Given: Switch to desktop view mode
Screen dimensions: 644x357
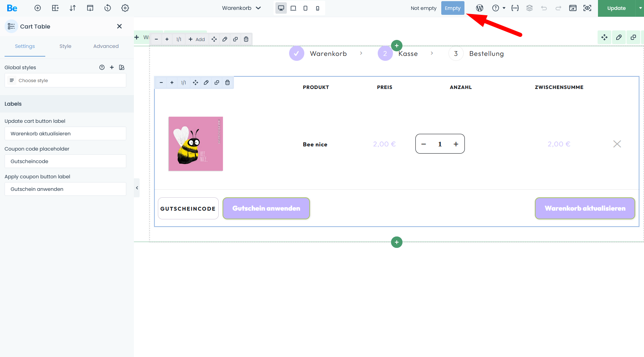Looking at the screenshot, I should (x=281, y=8).
